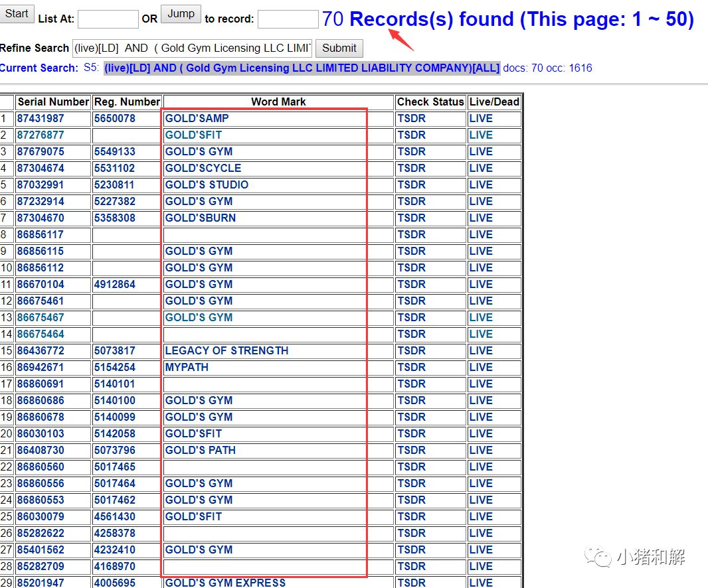Click the Live/Dead column header
This screenshot has width=708, height=588.
coord(494,102)
